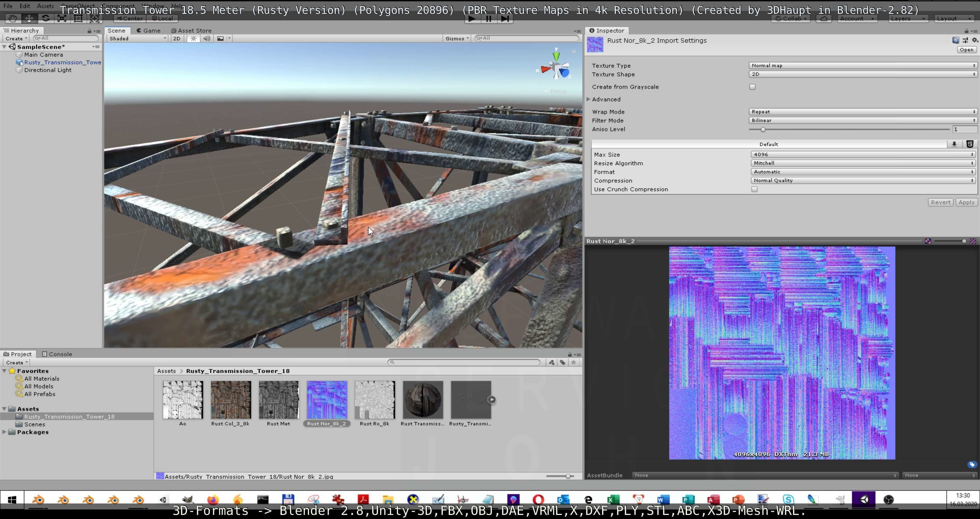Start Play mode

point(472,19)
